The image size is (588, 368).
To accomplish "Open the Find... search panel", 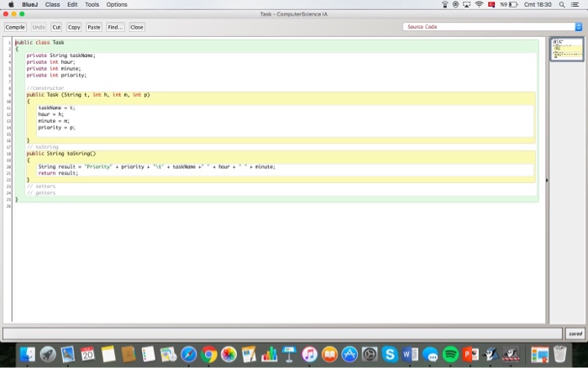I will tap(115, 27).
